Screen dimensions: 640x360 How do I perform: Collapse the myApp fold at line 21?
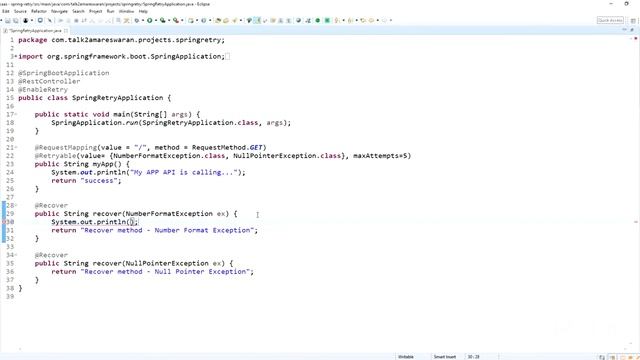click(x=16, y=147)
